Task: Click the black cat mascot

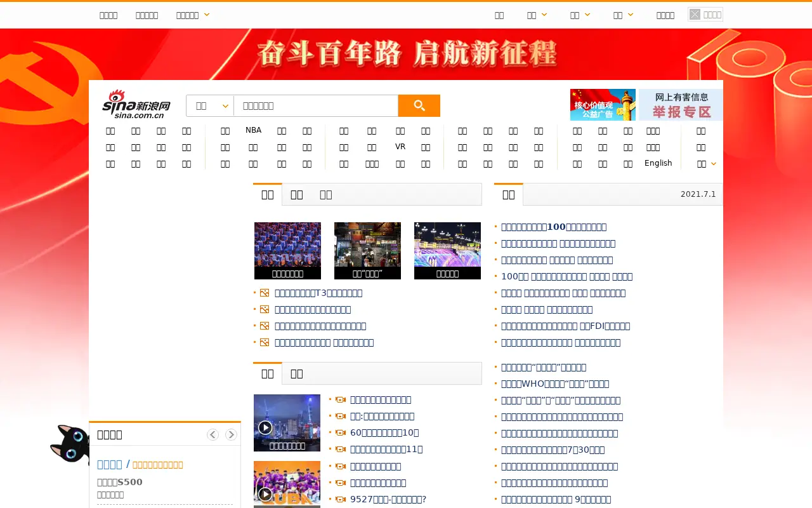Action: click(x=70, y=443)
